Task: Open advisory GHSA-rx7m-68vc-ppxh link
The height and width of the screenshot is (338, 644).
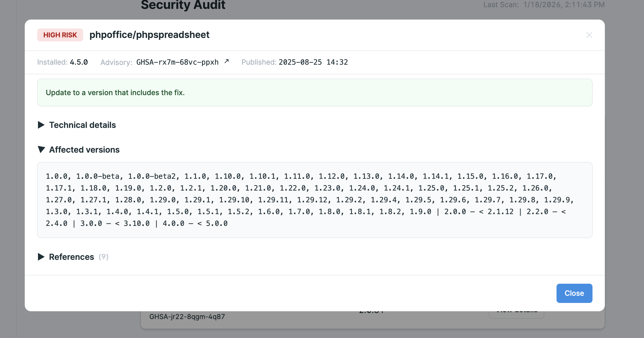Action: 177,62
